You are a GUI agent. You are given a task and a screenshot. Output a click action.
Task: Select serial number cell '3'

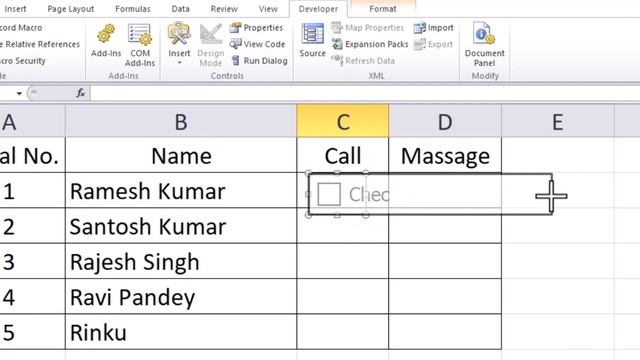[32, 262]
